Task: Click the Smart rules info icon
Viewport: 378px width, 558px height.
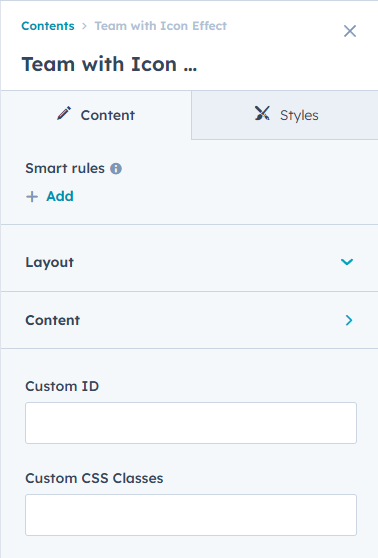Action: (116, 168)
